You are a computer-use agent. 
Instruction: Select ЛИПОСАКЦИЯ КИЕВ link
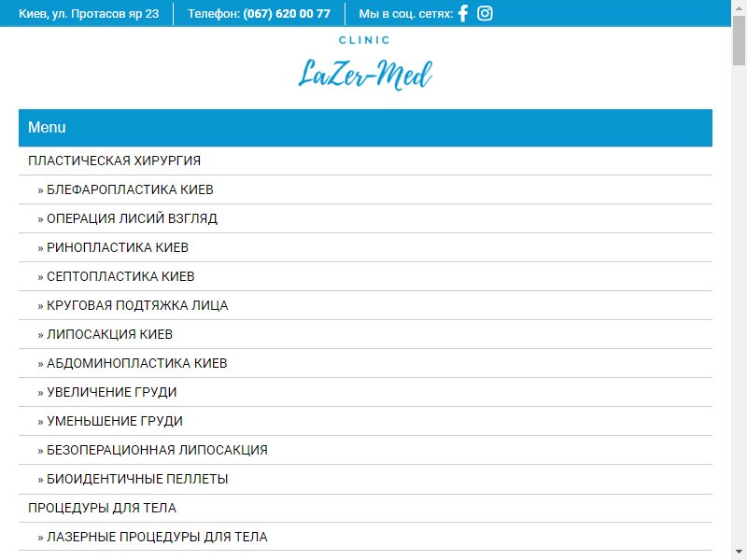pos(365,334)
